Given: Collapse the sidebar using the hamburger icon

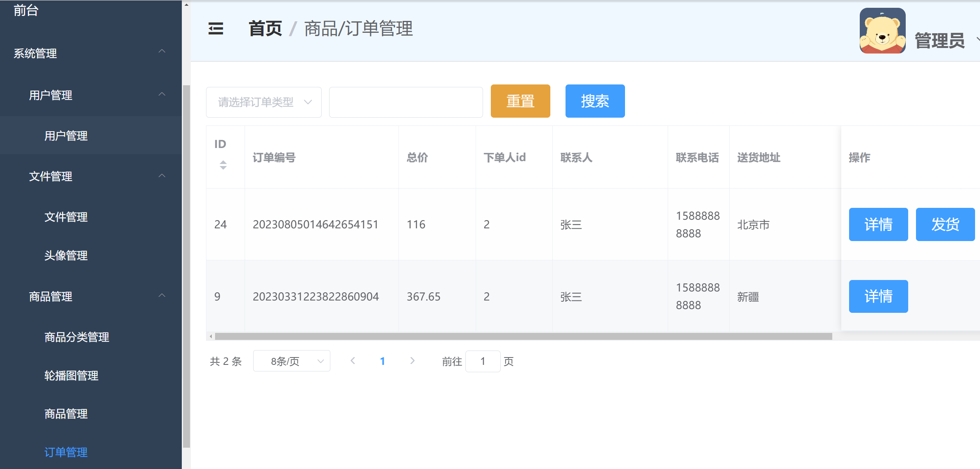Looking at the screenshot, I should 215,29.
